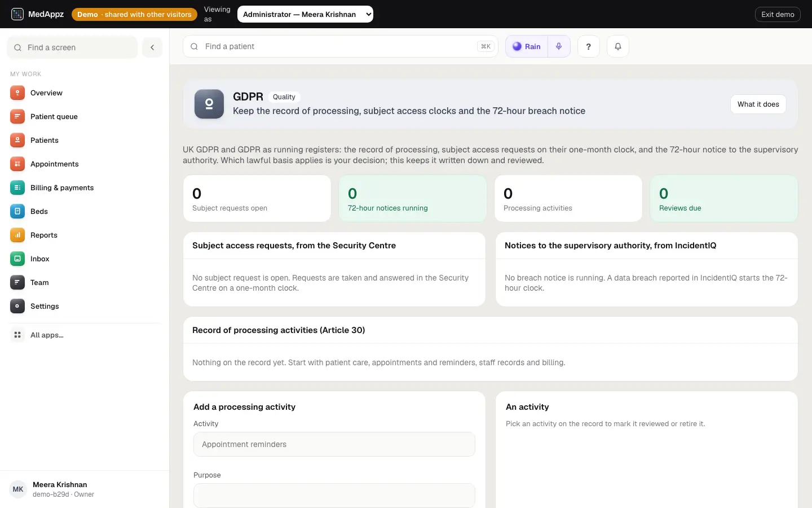812x508 pixels.
Task: Open Patient queue from sidebar
Action: (85, 116)
